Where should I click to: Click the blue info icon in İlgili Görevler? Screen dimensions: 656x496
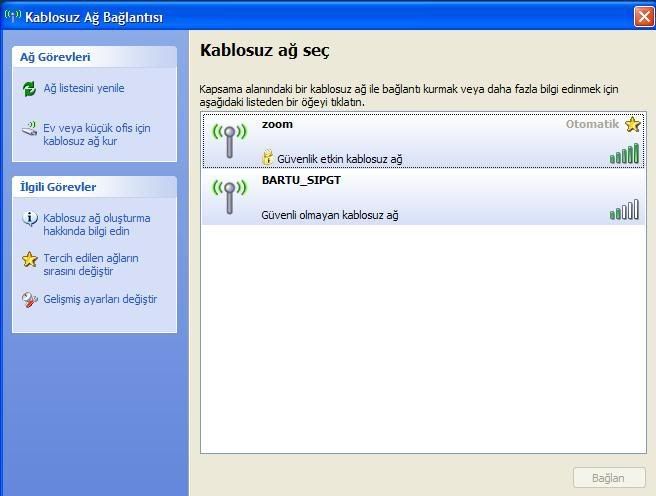[x=29, y=218]
